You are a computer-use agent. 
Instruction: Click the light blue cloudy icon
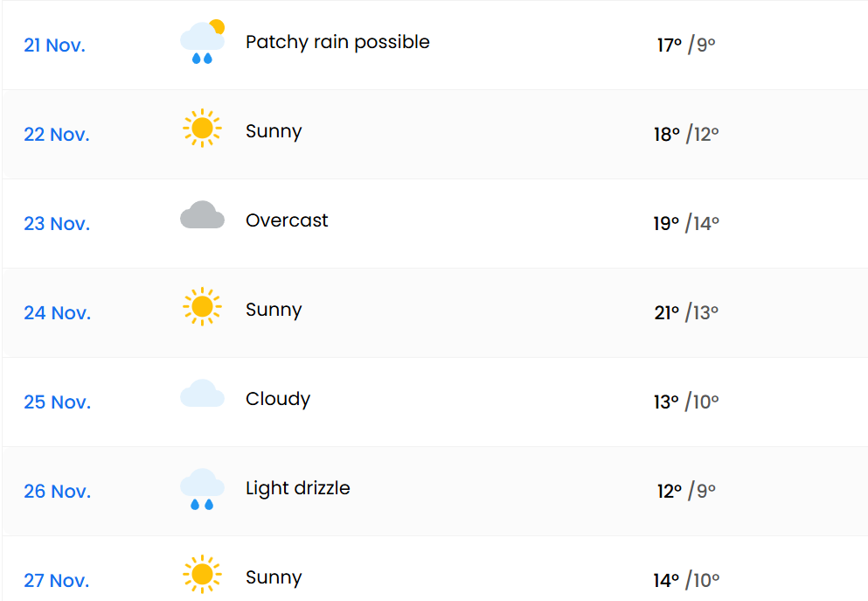pyautogui.click(x=202, y=395)
